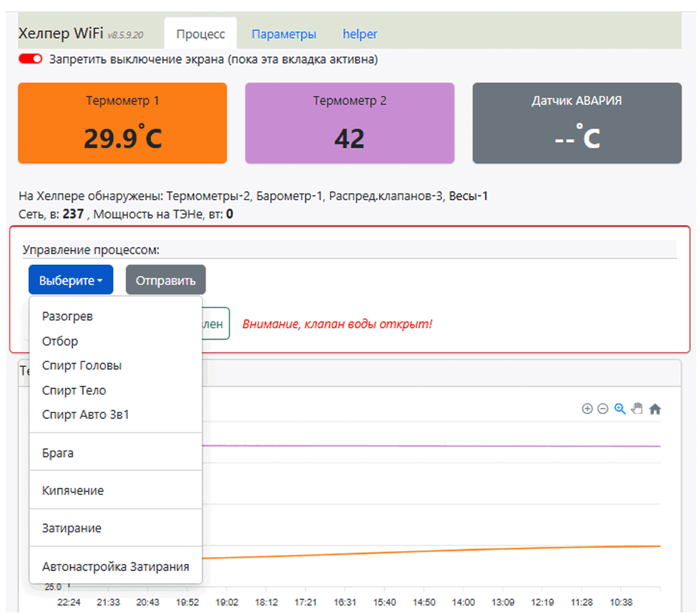Switch to the Параметры tab
The image size is (700, 613).
click(283, 34)
